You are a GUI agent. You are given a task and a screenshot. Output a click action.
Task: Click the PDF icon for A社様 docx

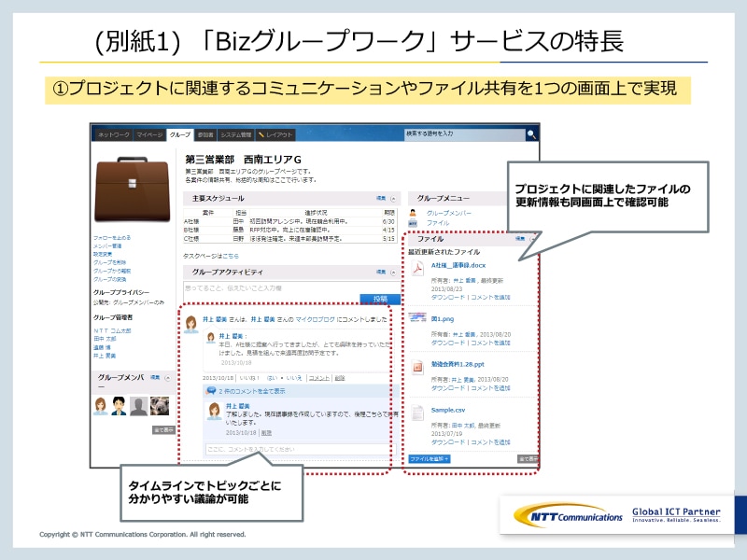pyautogui.click(x=417, y=269)
